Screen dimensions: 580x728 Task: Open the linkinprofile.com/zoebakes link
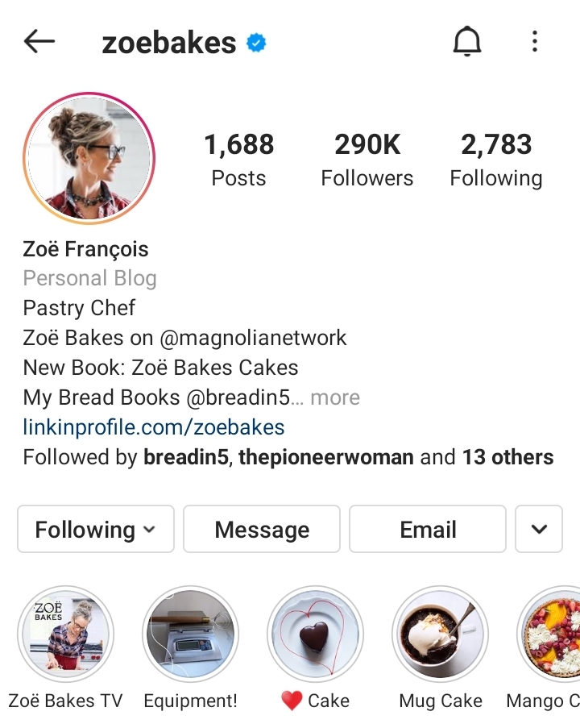[x=154, y=427]
